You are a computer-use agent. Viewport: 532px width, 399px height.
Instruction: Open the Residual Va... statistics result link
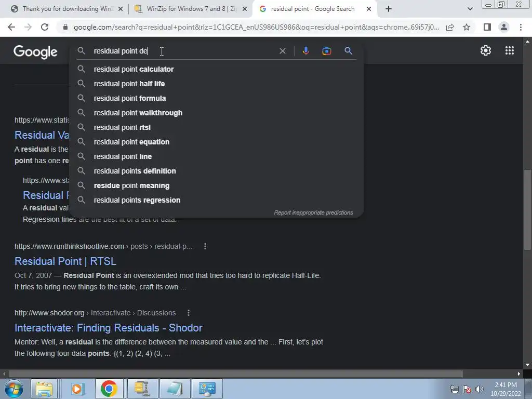[42, 135]
